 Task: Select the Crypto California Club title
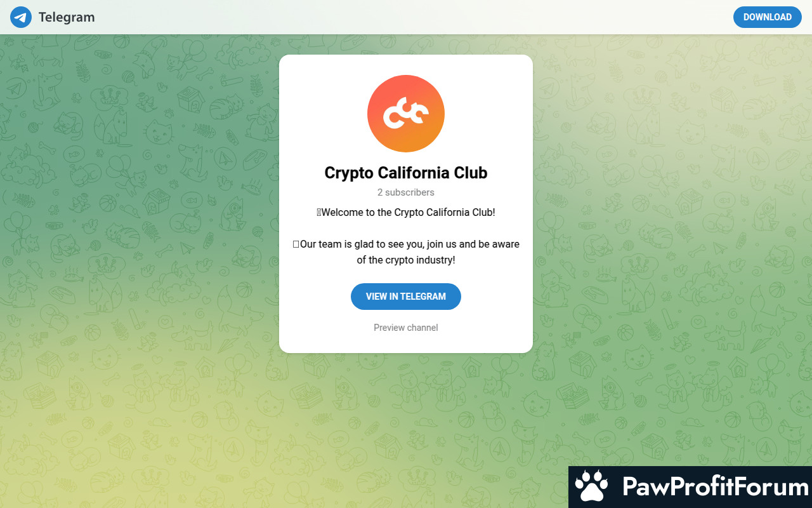406,173
